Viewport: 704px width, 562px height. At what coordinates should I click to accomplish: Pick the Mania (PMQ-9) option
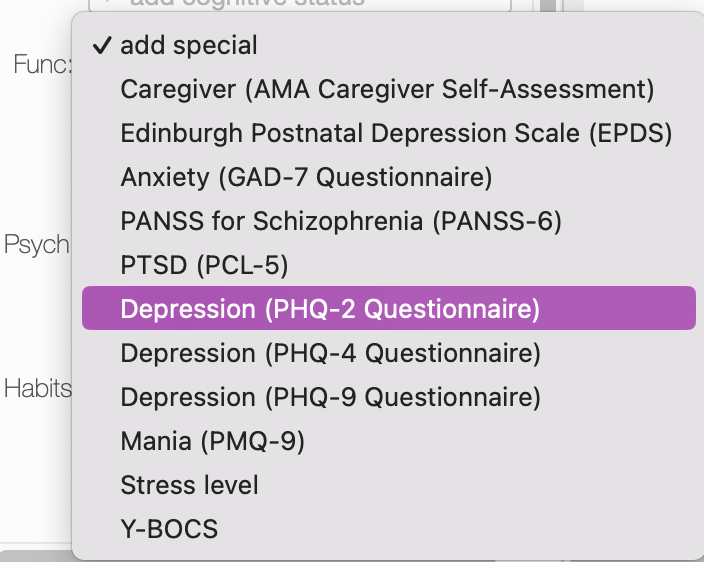[x=212, y=441]
